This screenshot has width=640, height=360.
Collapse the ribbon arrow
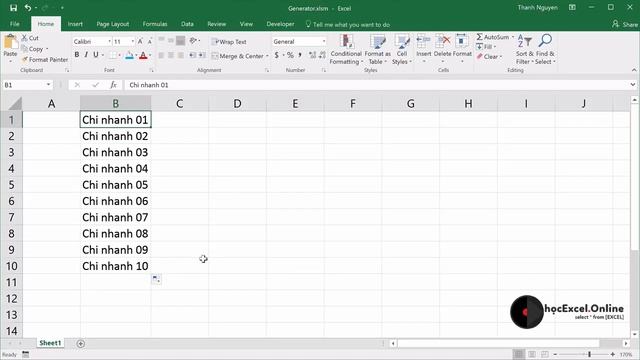[x=634, y=70]
